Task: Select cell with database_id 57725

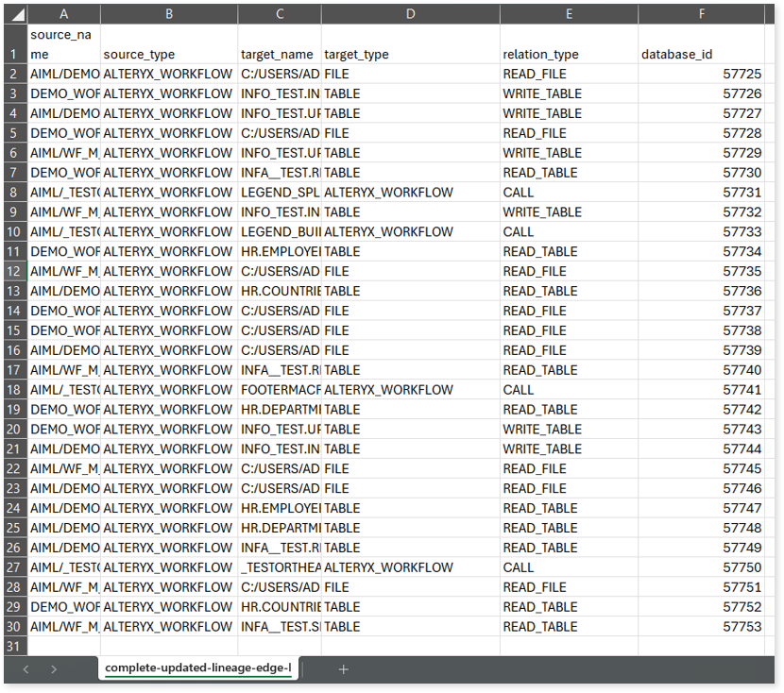Action: pos(702,74)
